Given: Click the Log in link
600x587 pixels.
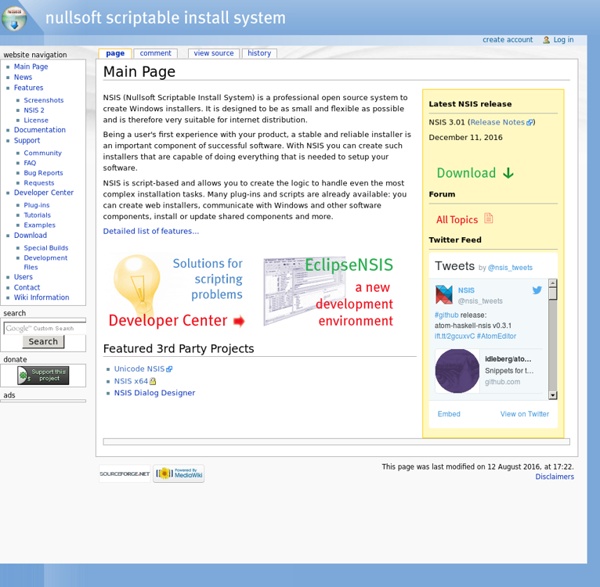Looking at the screenshot, I should point(563,40).
